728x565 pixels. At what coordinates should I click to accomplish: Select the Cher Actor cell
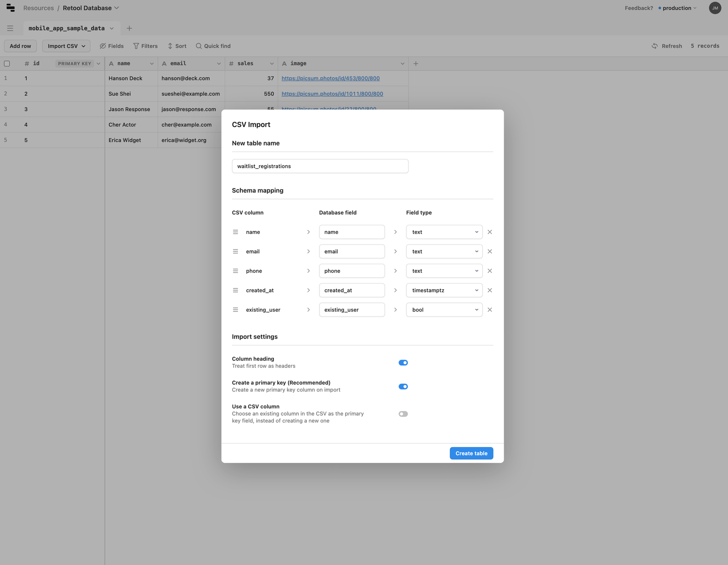[x=131, y=125]
